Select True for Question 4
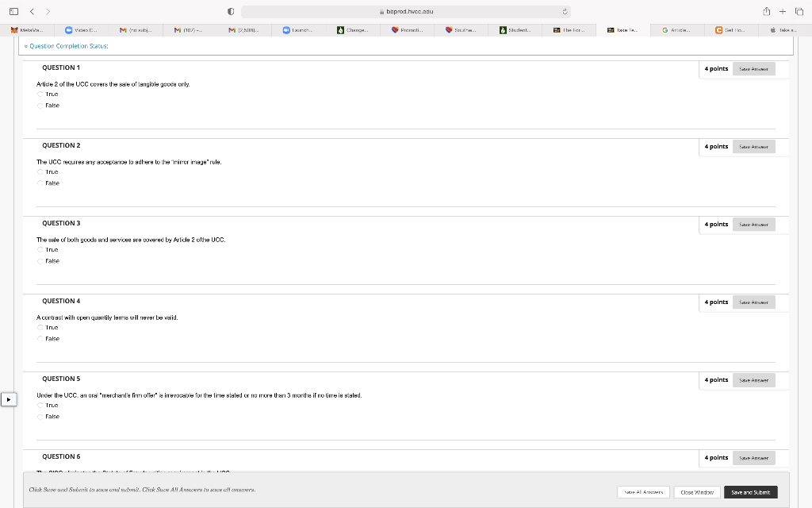The height and width of the screenshot is (508, 812). [40, 328]
